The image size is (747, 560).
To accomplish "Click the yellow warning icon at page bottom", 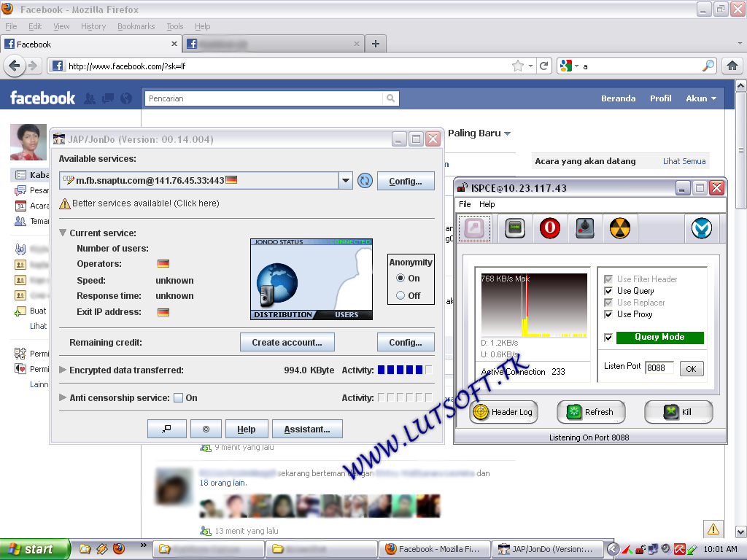I will click(713, 529).
